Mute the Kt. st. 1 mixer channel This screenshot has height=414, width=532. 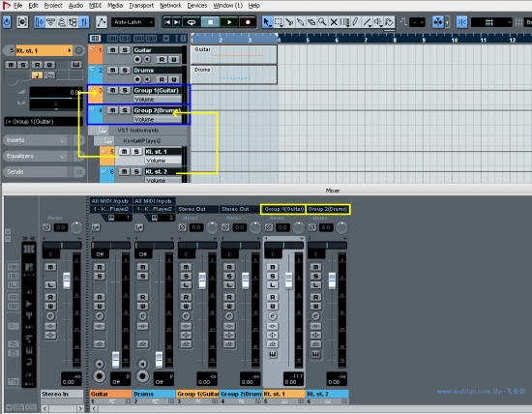[x=273, y=267]
